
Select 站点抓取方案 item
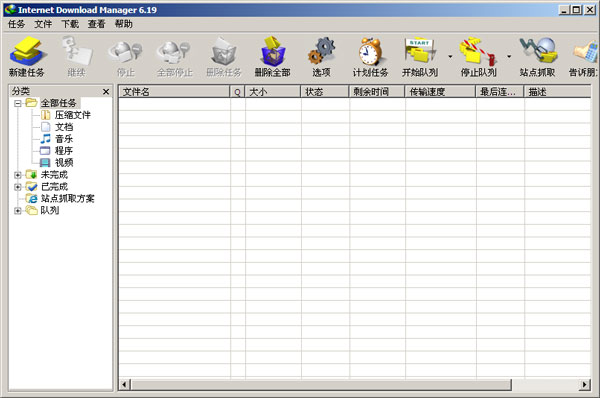[67, 199]
